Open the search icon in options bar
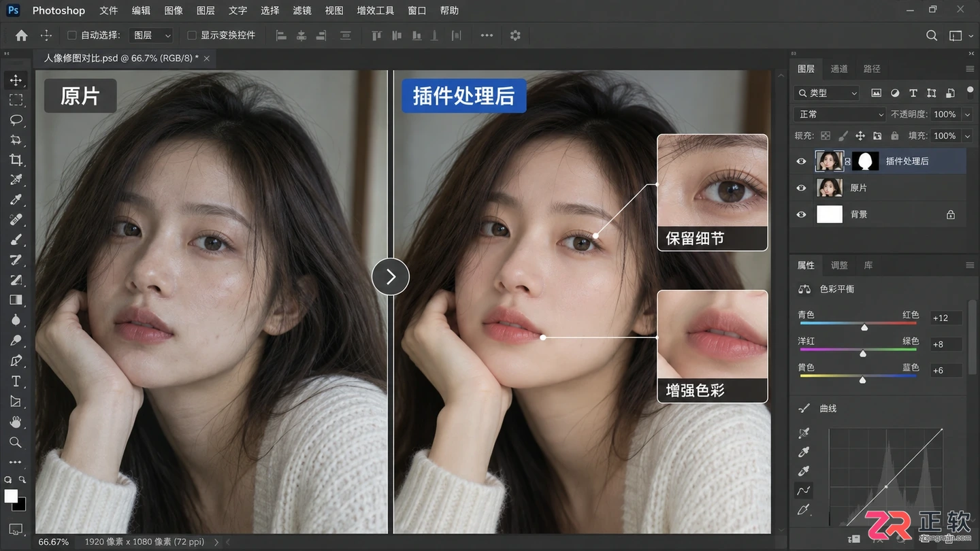Image resolution: width=980 pixels, height=551 pixels. [x=932, y=35]
